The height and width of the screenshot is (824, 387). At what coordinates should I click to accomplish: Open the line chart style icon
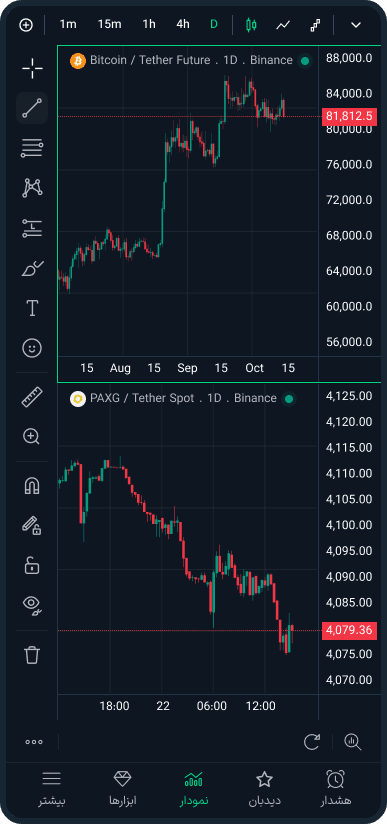pyautogui.click(x=283, y=25)
